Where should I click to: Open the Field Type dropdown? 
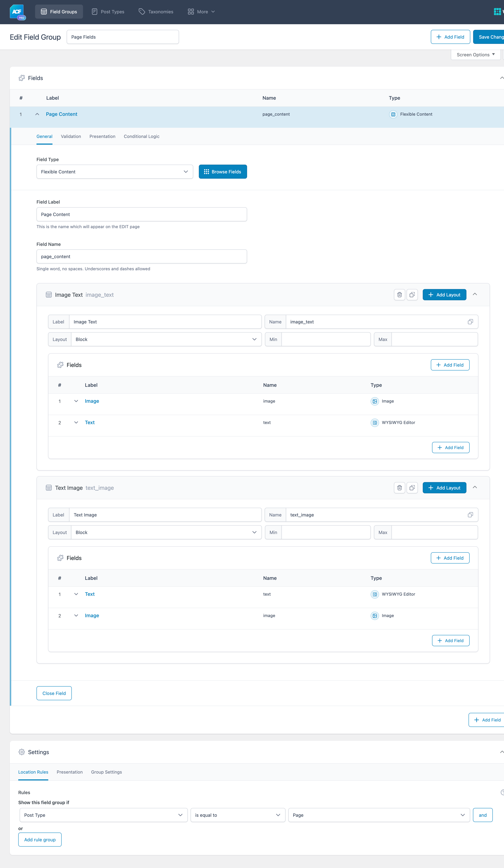[x=115, y=171]
